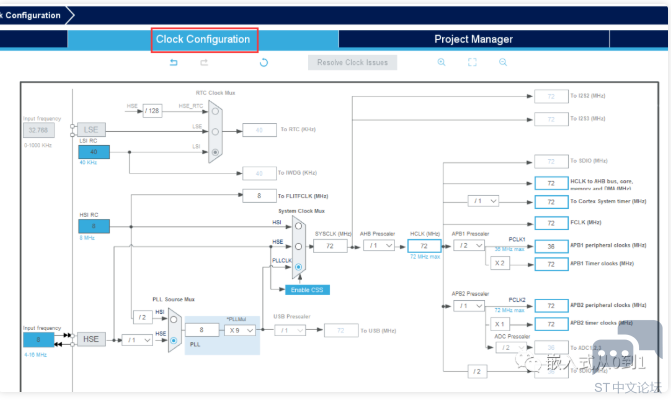Select LSE in the RTC Clock Mux
Image resolution: width=671 pixels, height=403 pixels.
(215, 132)
